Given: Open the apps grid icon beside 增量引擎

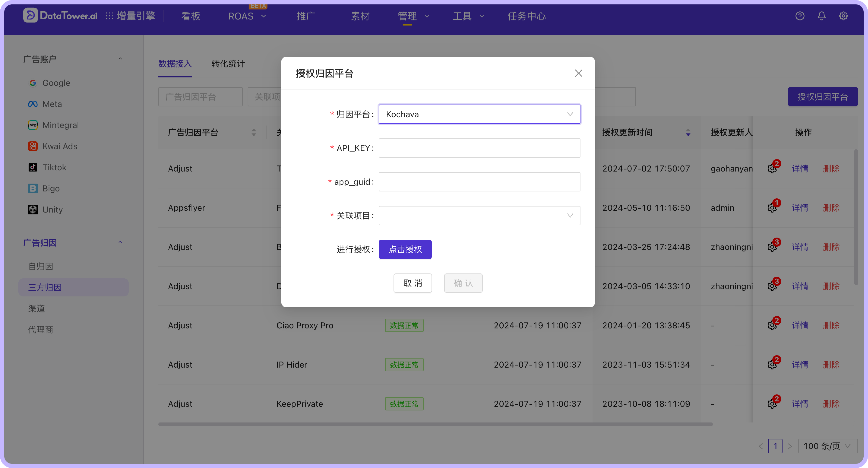Looking at the screenshot, I should tap(109, 16).
